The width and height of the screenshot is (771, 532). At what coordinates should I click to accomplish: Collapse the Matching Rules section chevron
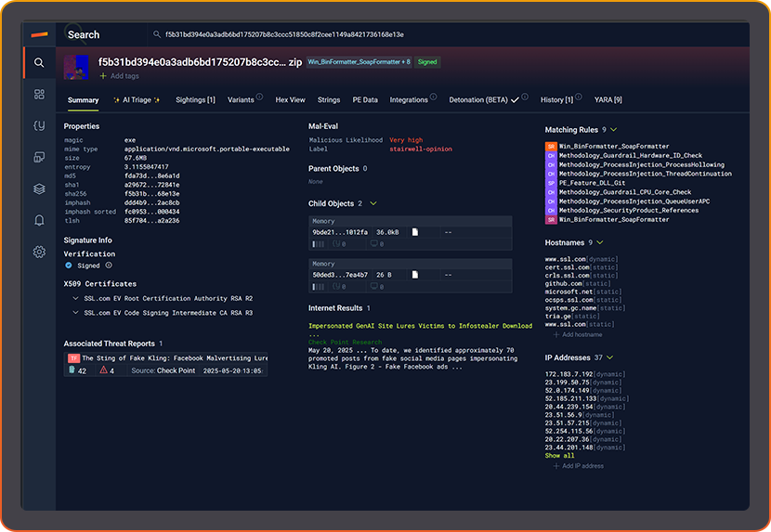[614, 130]
